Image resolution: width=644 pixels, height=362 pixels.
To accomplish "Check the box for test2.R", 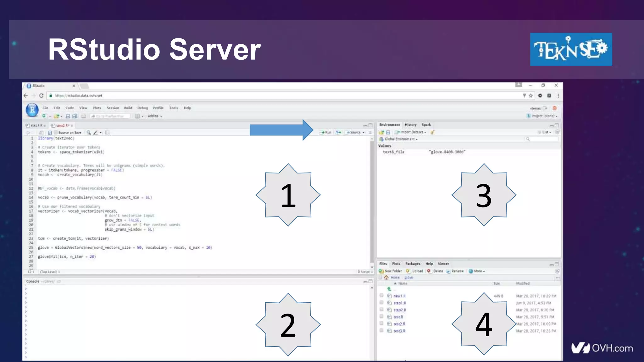I will point(381,324).
